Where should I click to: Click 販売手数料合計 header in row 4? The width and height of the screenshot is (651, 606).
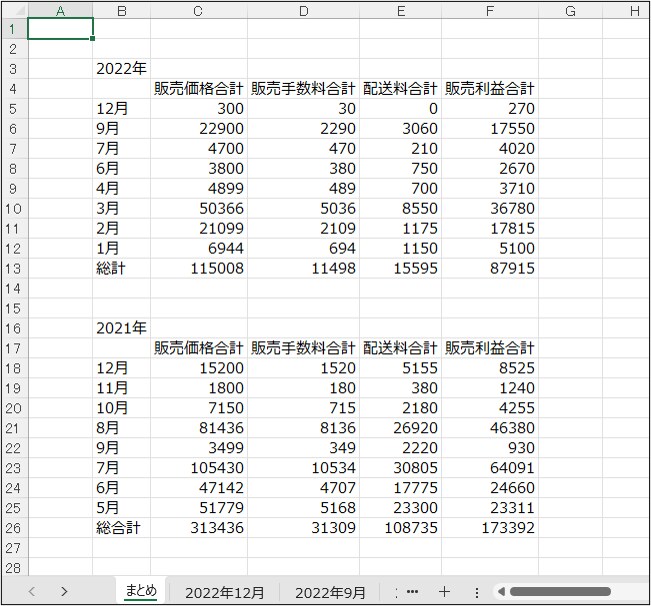click(303, 88)
